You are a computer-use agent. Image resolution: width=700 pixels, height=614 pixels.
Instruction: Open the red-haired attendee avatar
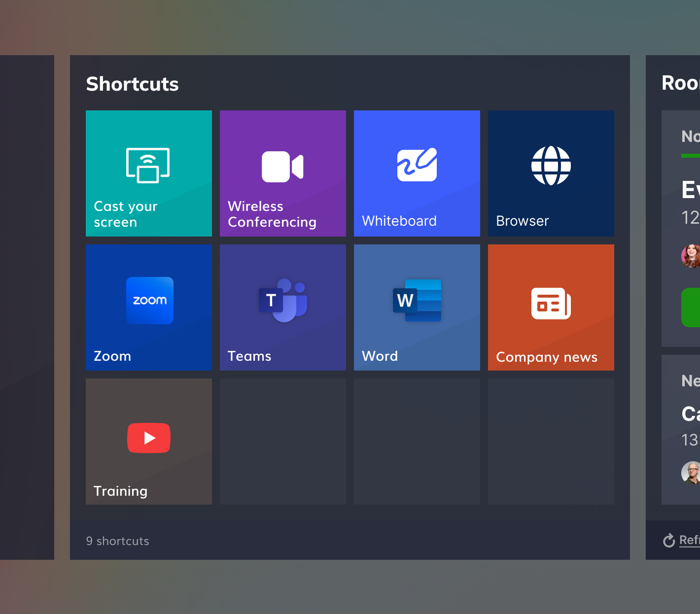coord(691,256)
